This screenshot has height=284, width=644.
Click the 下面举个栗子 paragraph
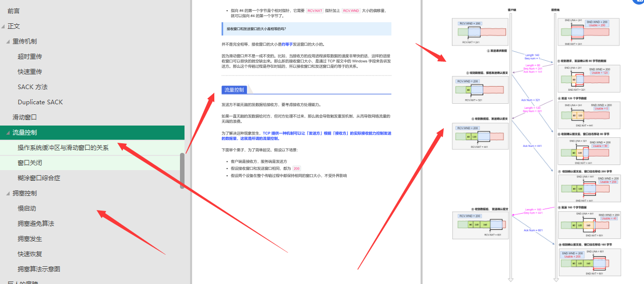pos(260,150)
